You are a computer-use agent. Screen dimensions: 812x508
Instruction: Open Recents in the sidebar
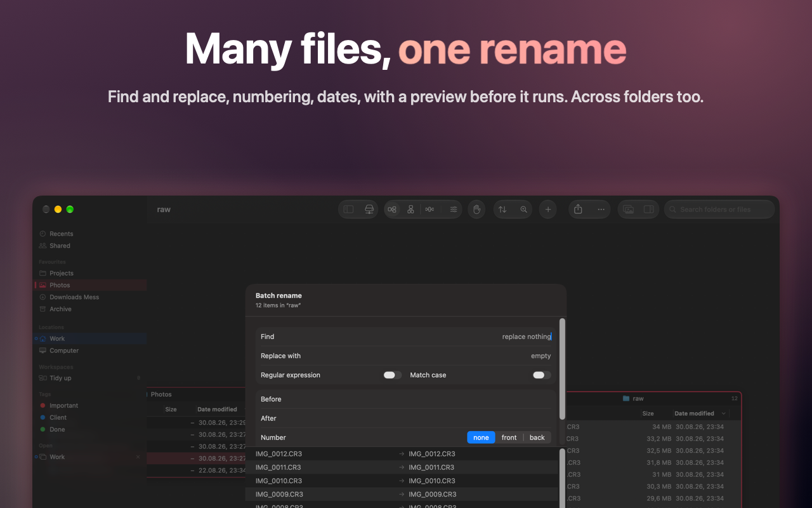[x=90, y=234]
